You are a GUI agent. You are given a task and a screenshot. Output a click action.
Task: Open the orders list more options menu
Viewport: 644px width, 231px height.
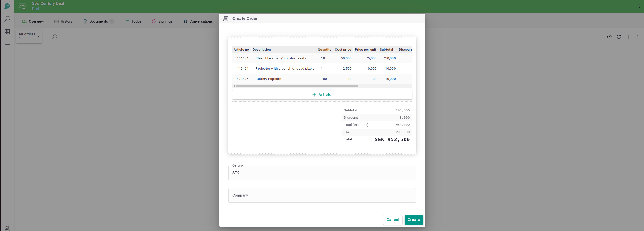[637, 37]
